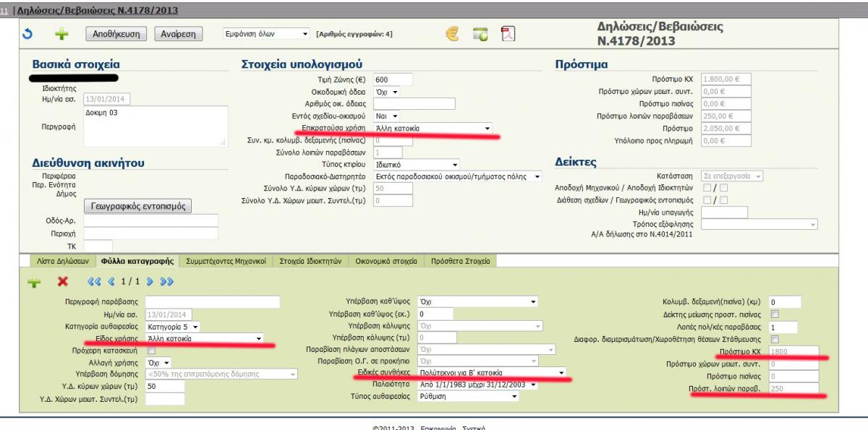Switch to the Οικονομικά στοιχεία tab
This screenshot has height=430, width=868.
[x=388, y=260]
